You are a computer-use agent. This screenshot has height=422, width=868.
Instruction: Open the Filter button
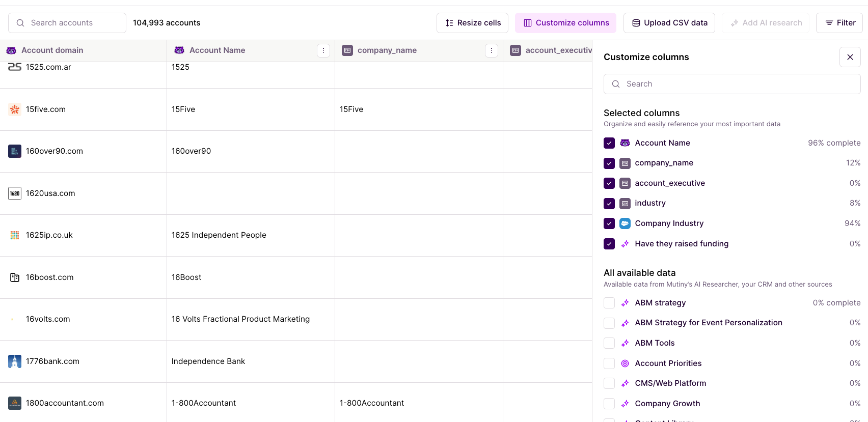(x=839, y=23)
